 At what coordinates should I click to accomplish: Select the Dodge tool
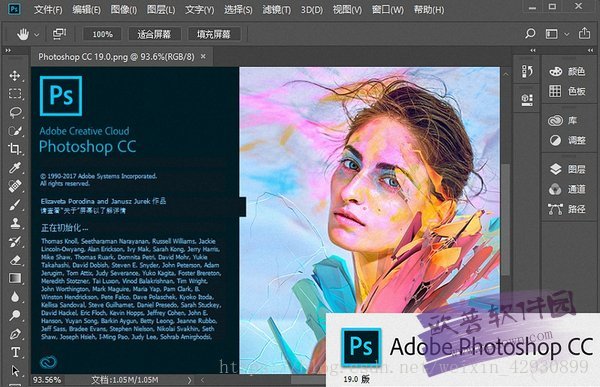pos(15,315)
